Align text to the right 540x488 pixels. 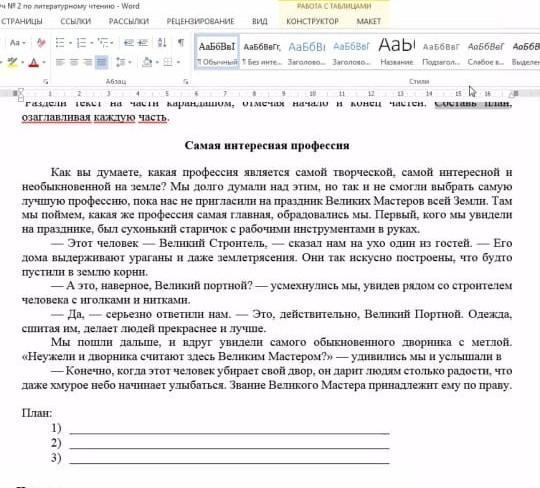click(87, 62)
